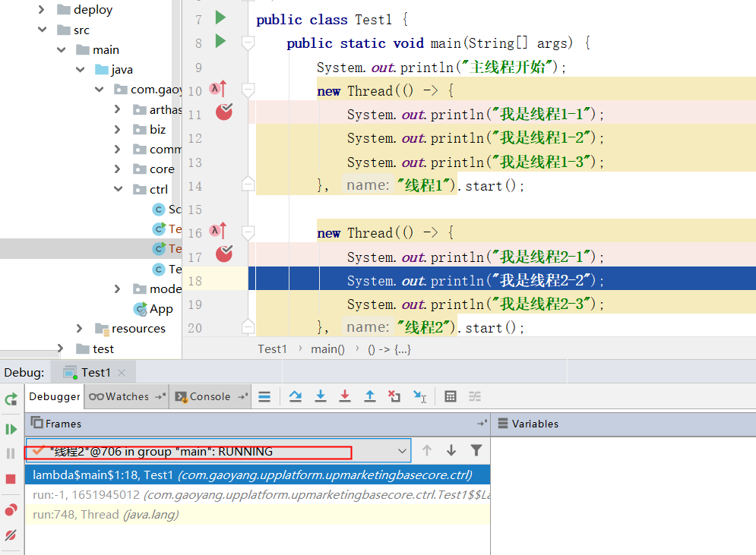The image size is (756, 555).
Task: Click filter frames funnel icon
Action: pyautogui.click(x=476, y=450)
